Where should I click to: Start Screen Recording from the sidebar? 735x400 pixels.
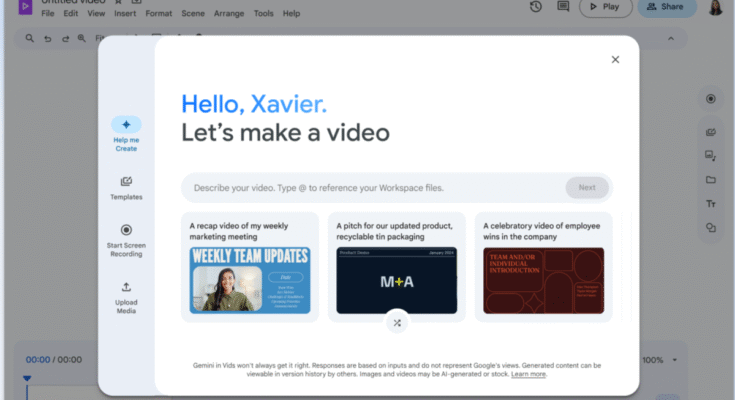click(x=126, y=230)
